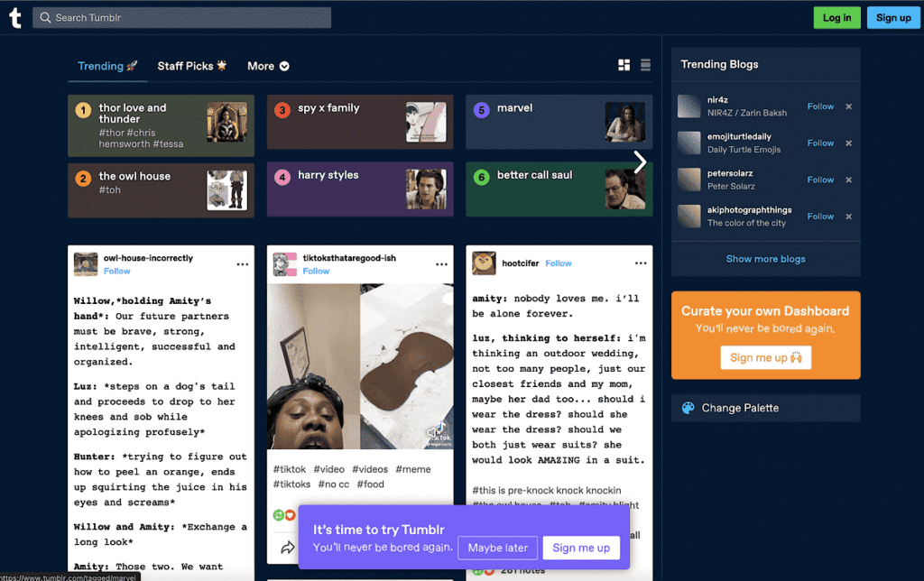Follow petersolarz blog
924x581 pixels.
[820, 180]
